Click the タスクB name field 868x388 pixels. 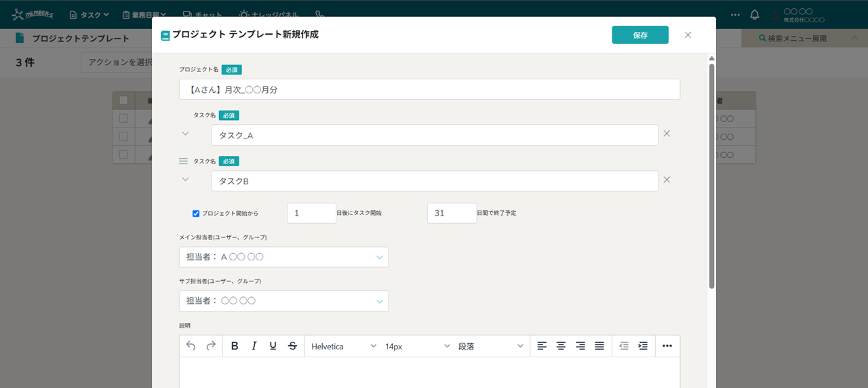tap(435, 181)
